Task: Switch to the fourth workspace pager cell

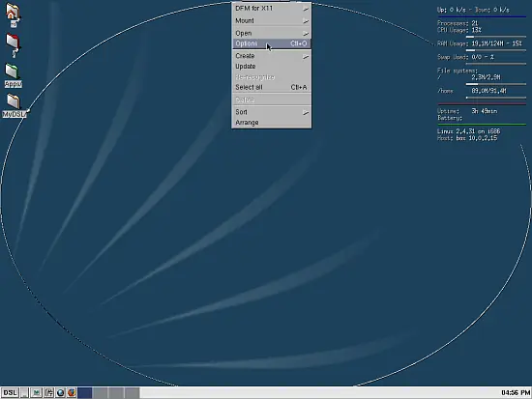Action: (132, 392)
